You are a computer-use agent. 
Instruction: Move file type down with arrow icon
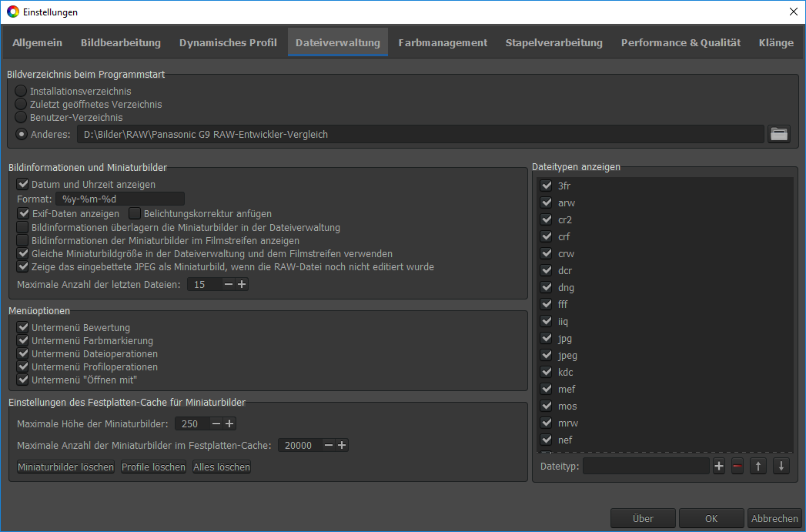pyautogui.click(x=781, y=466)
